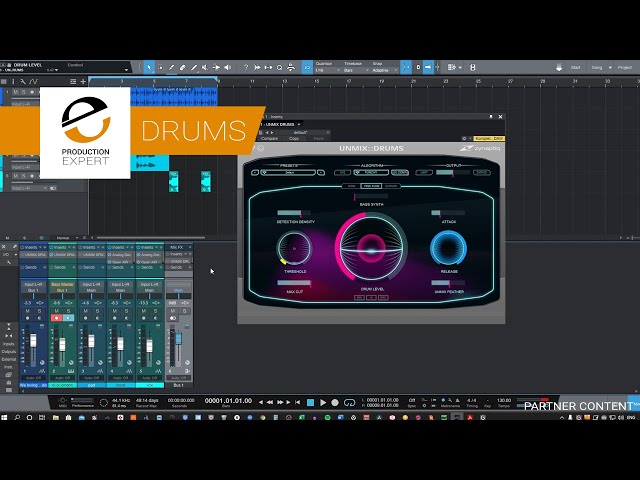640x480 pixels.
Task: Open the Start page button
Action: 576,68
